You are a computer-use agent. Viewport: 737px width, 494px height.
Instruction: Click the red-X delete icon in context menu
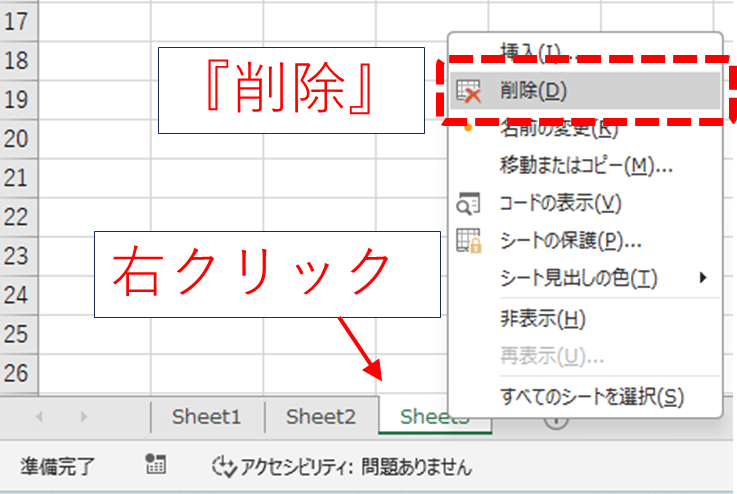(468, 91)
